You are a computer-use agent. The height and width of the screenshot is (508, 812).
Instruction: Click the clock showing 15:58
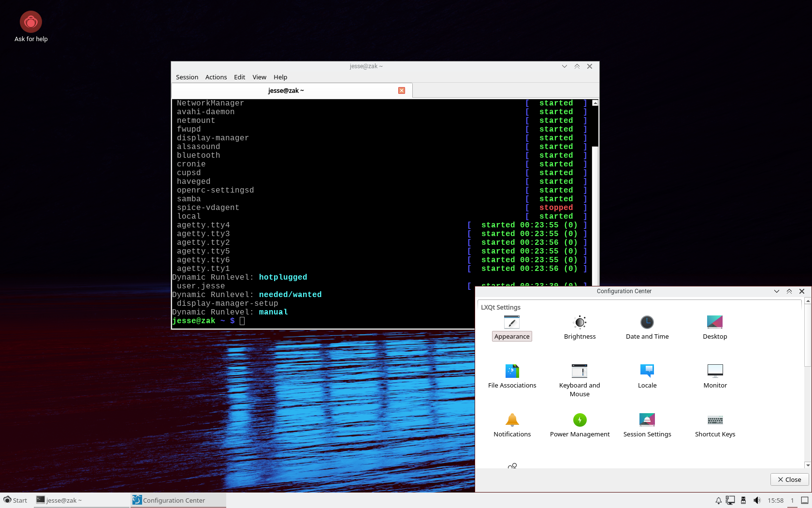pyautogui.click(x=775, y=501)
